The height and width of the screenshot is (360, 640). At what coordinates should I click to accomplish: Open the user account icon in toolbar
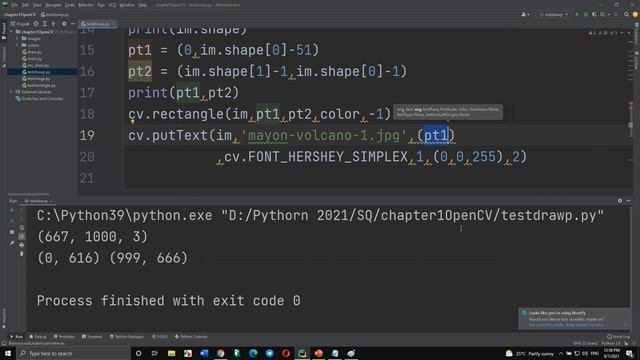click(525, 14)
